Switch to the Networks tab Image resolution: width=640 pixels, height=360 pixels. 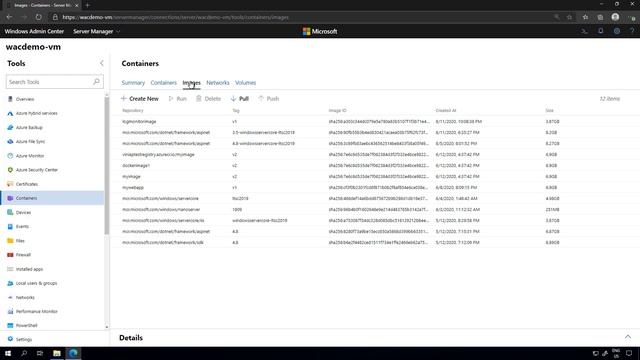click(x=218, y=83)
